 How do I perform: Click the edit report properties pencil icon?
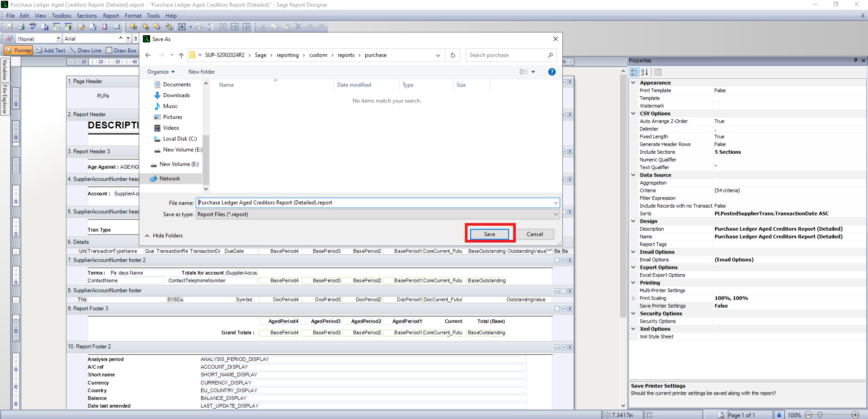pos(81,27)
